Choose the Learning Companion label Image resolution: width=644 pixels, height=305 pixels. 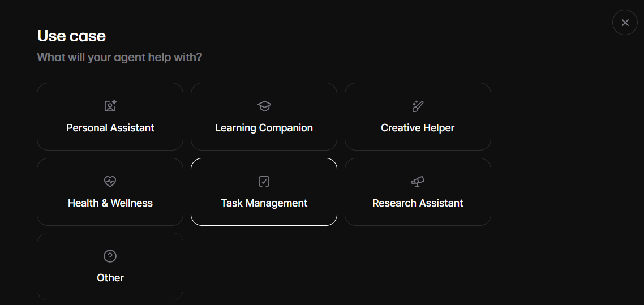264,128
